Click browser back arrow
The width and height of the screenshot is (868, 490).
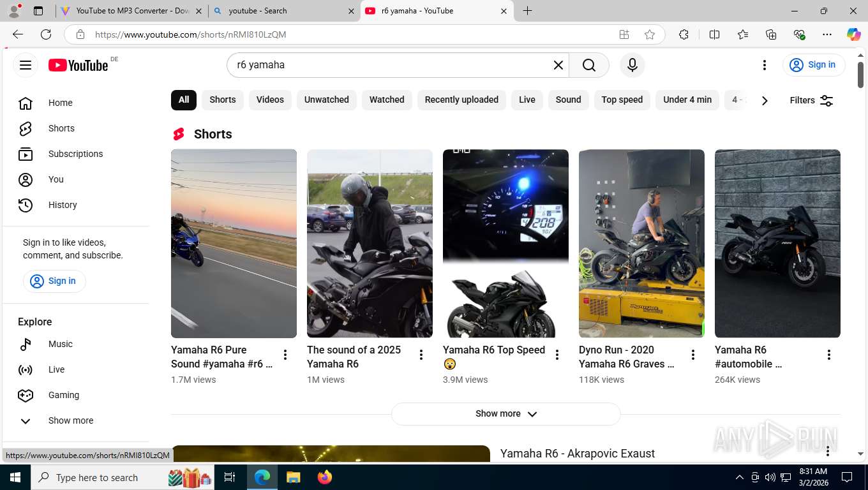tap(18, 34)
